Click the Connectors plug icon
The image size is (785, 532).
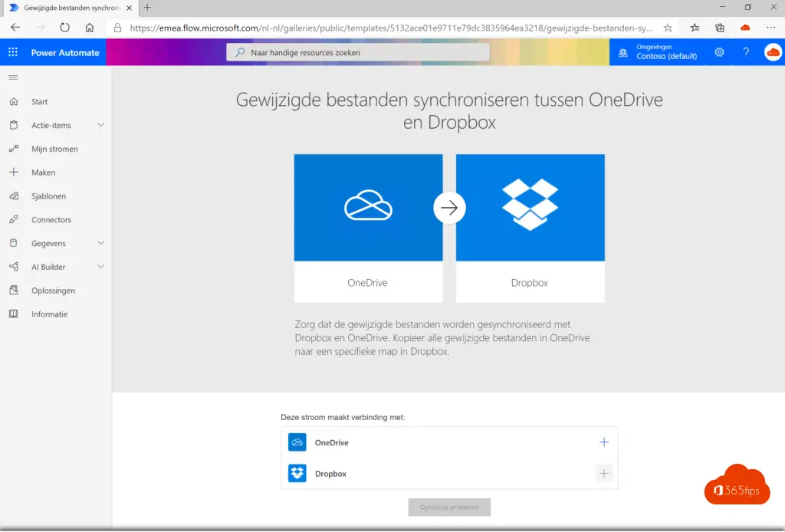[x=14, y=220]
